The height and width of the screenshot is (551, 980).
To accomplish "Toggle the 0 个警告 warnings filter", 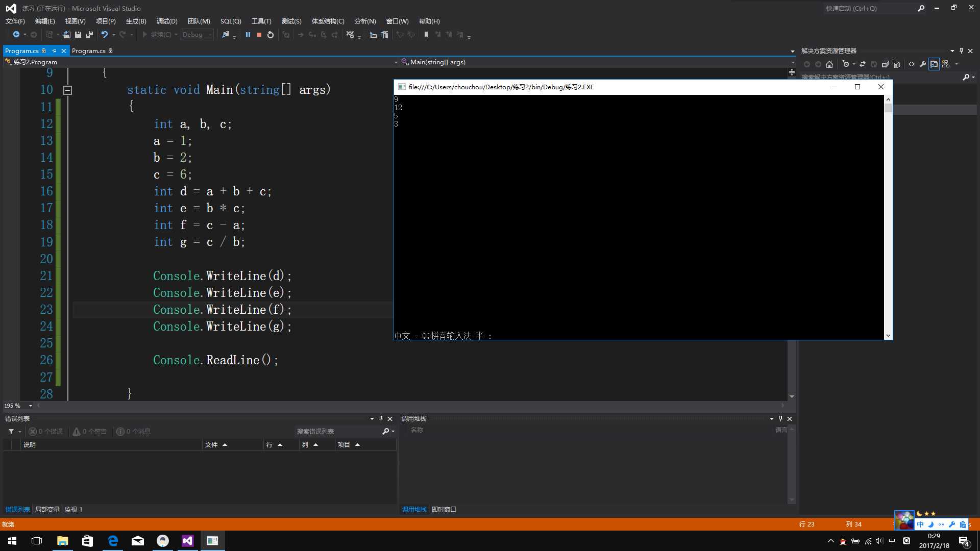I will click(x=90, y=432).
